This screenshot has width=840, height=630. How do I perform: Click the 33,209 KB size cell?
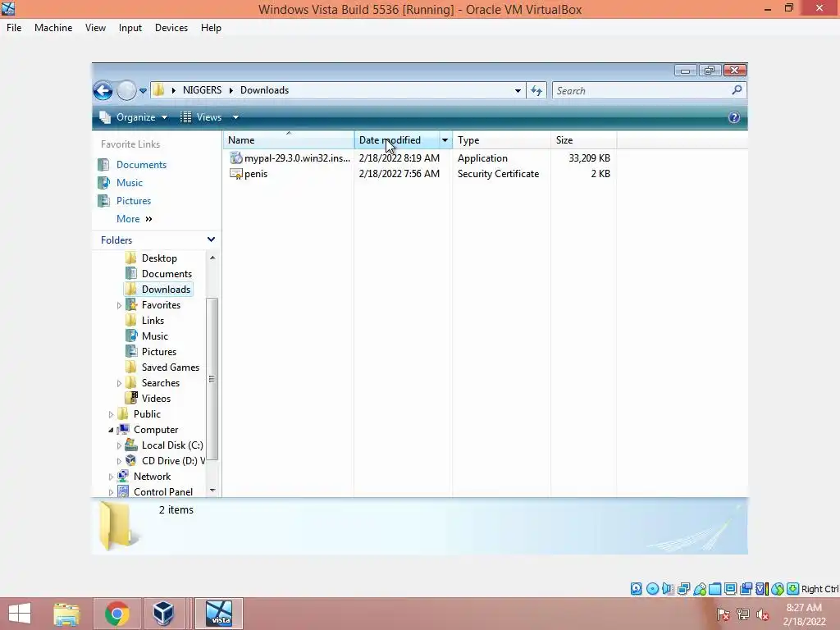(x=589, y=158)
